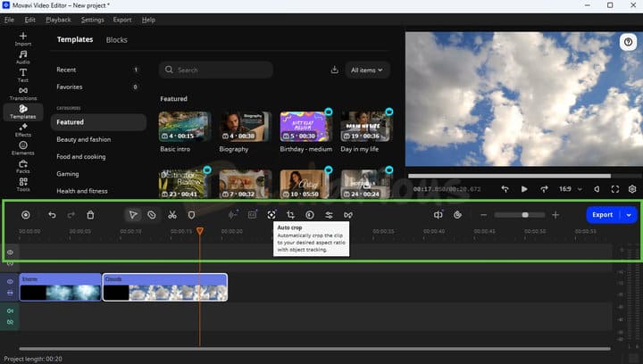Open the clip properties info icon
This screenshot has height=364, width=643.
[x=310, y=215]
